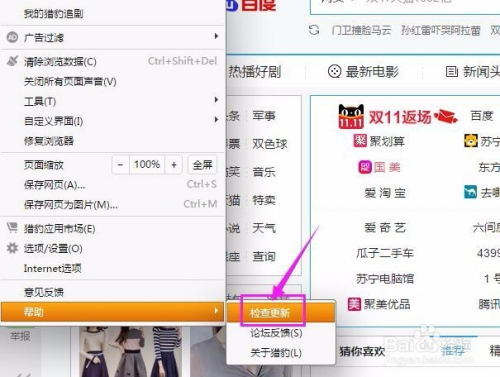Image resolution: width=500 pixels, height=377 pixels.
Task: Expand the 帮助 submenu arrow
Action: tap(216, 311)
